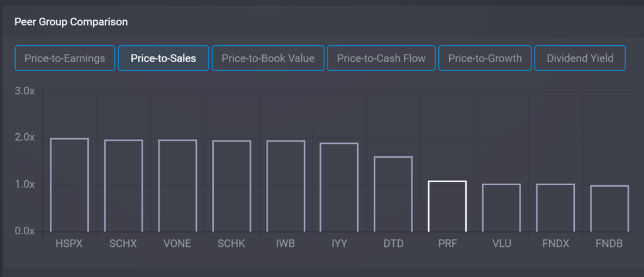Image resolution: width=644 pixels, height=277 pixels.
Task: Switch to the Price-to-Growth tab
Action: [x=485, y=58]
